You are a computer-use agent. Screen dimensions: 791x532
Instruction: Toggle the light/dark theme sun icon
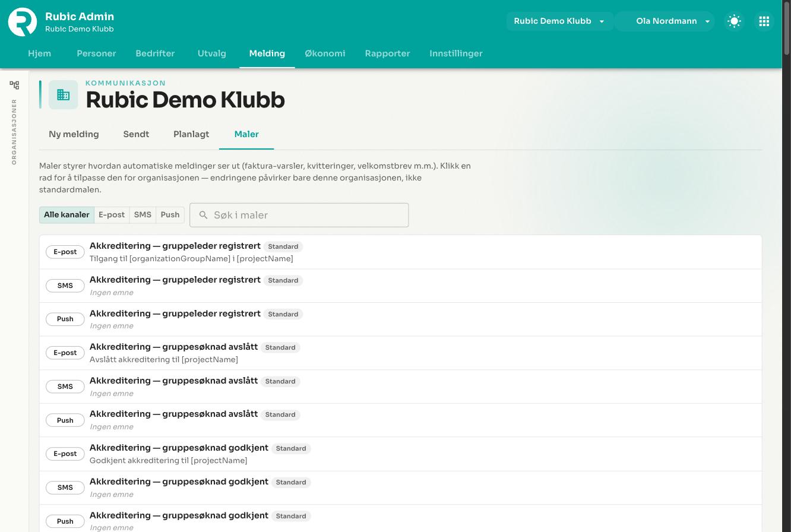735,21
